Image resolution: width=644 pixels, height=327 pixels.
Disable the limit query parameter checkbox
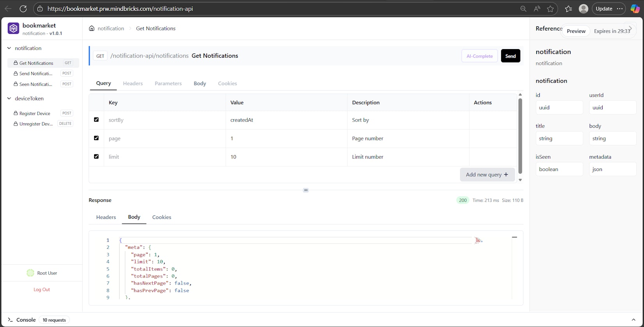click(x=96, y=156)
